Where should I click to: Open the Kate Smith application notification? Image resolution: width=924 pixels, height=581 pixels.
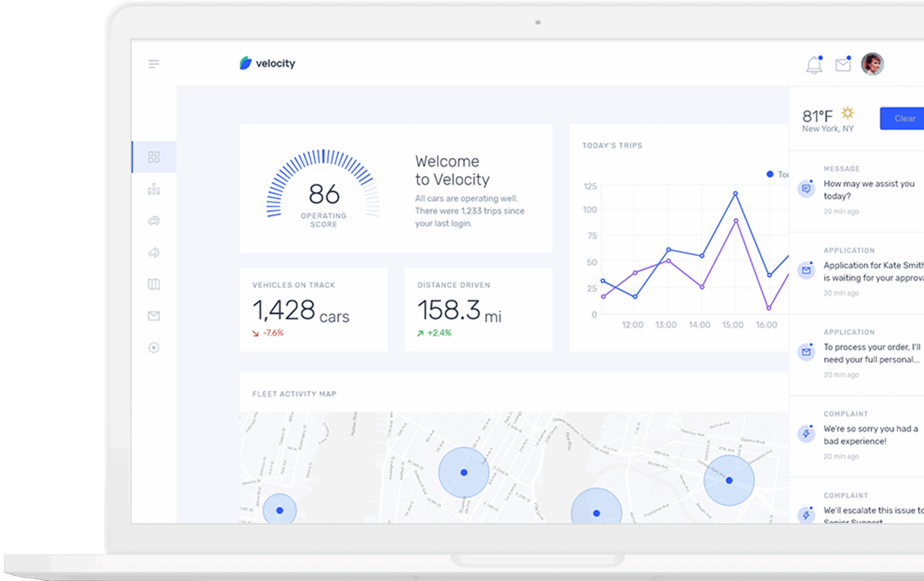click(x=871, y=272)
